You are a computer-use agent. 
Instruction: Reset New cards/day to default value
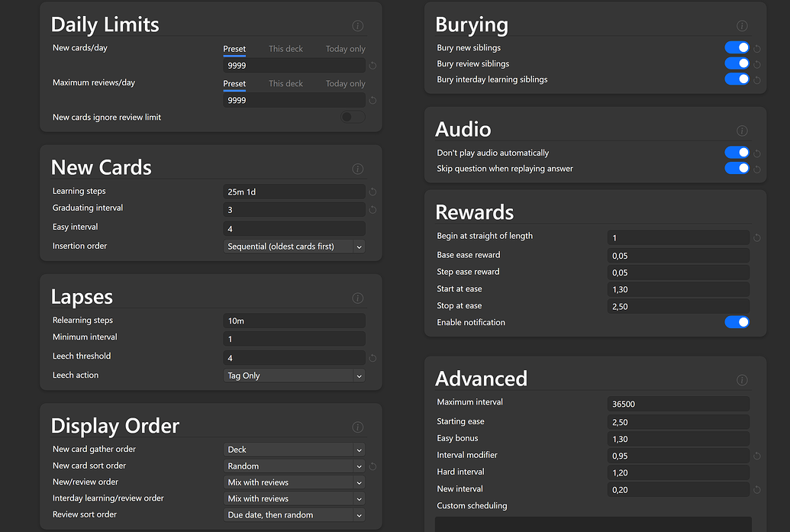372,65
